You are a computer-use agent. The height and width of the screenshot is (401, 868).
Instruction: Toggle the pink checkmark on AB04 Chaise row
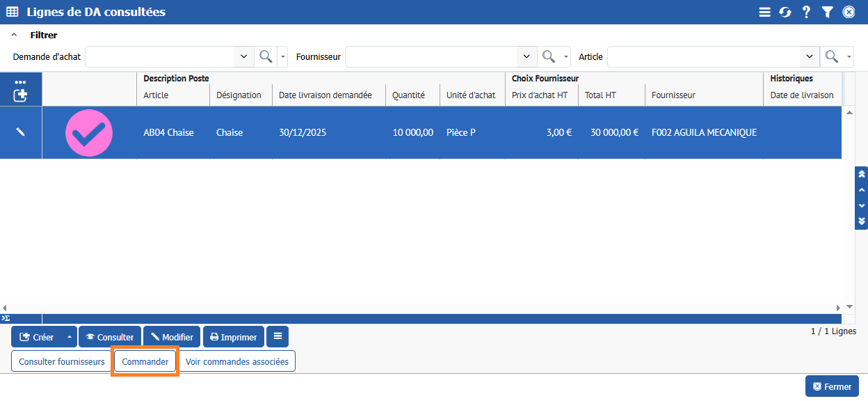[89, 132]
